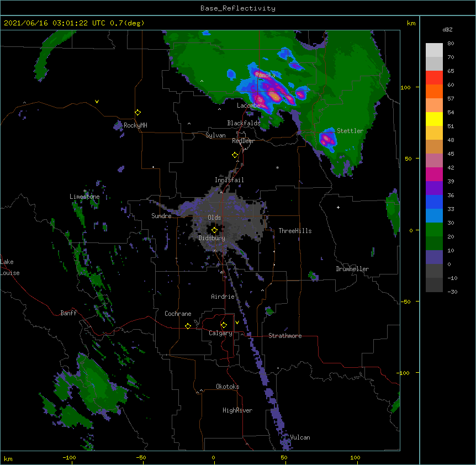Click the 100 tick on right axis top
The width and height of the screenshot is (476, 465).
[405, 87]
